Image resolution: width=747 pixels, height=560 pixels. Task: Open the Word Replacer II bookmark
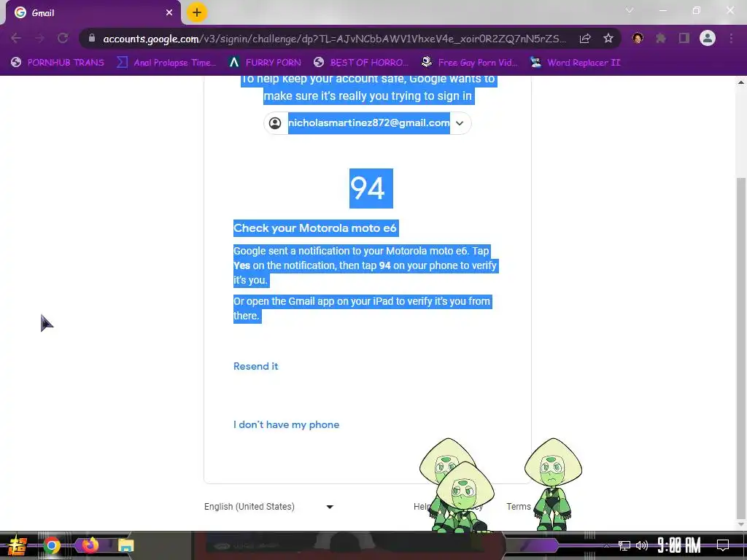click(576, 63)
